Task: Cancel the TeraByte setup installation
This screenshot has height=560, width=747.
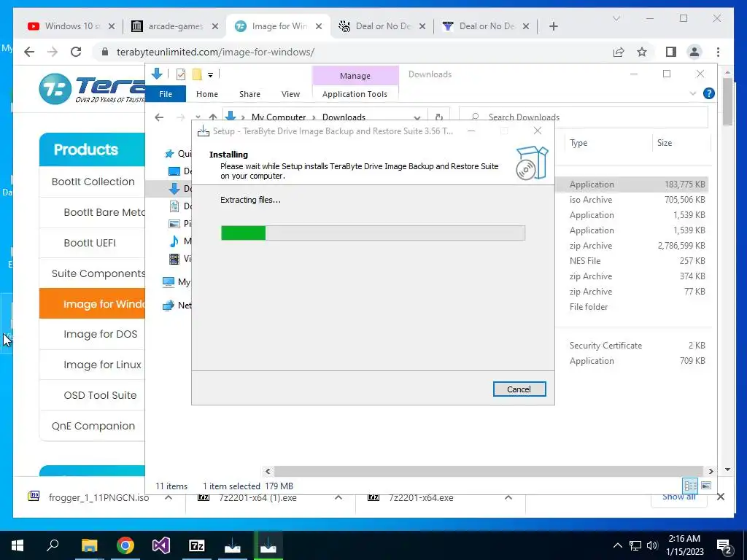Action: click(x=519, y=389)
